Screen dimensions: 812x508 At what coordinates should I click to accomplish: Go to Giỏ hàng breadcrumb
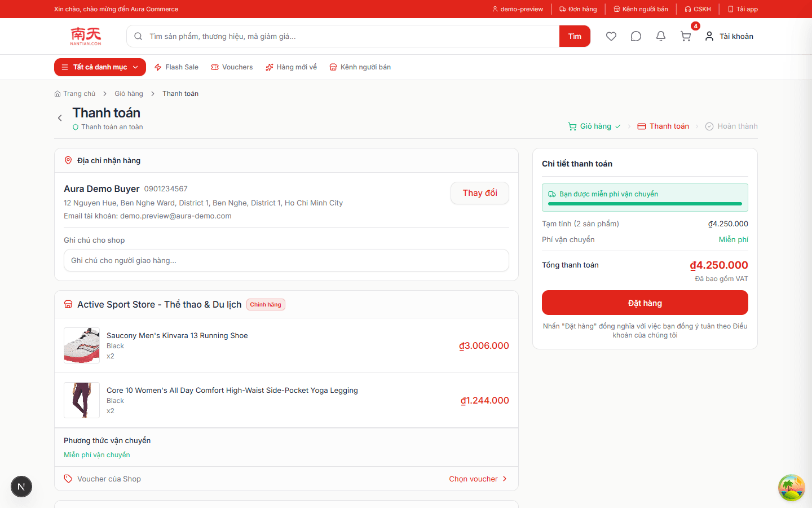(129, 94)
